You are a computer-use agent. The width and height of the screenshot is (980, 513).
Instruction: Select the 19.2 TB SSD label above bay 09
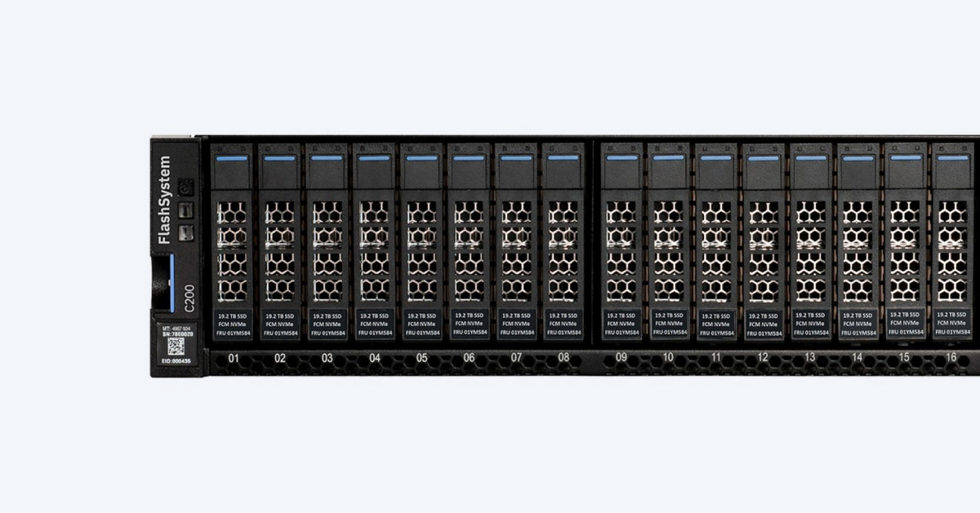(x=621, y=315)
